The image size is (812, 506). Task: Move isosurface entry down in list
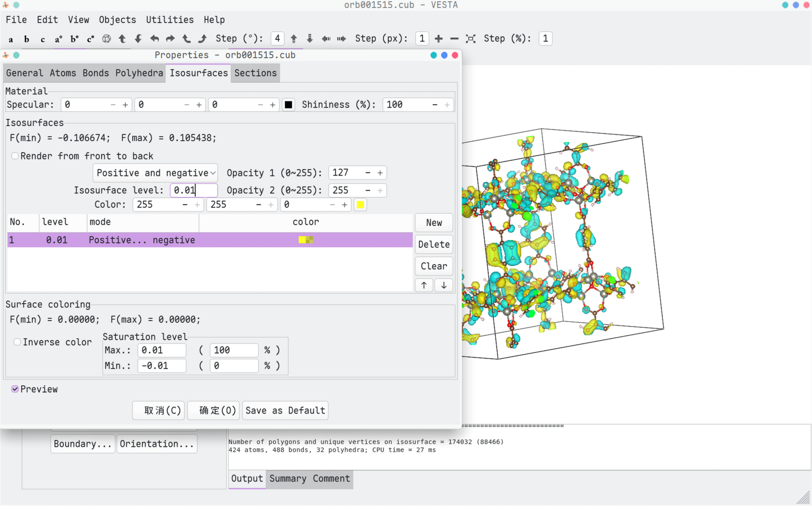pyautogui.click(x=444, y=285)
